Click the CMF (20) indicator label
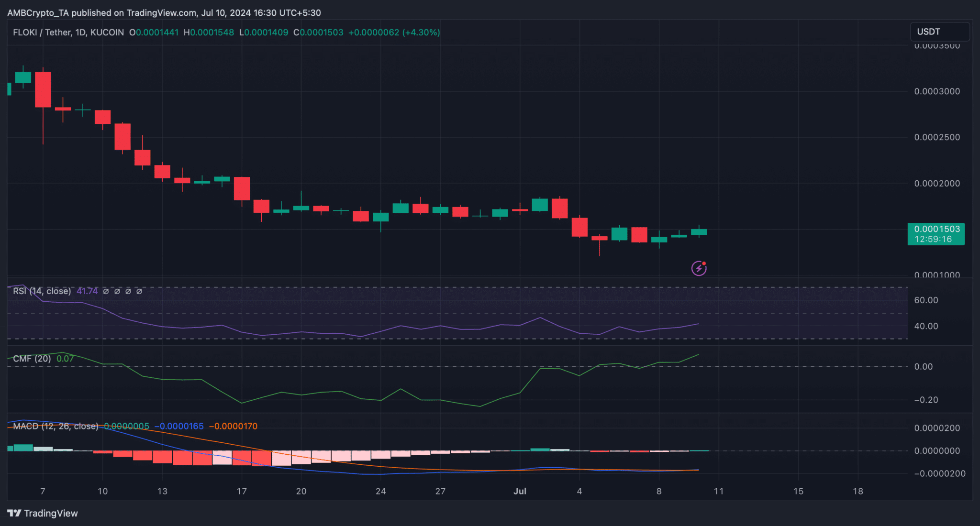The height and width of the screenshot is (526, 980). click(32, 359)
